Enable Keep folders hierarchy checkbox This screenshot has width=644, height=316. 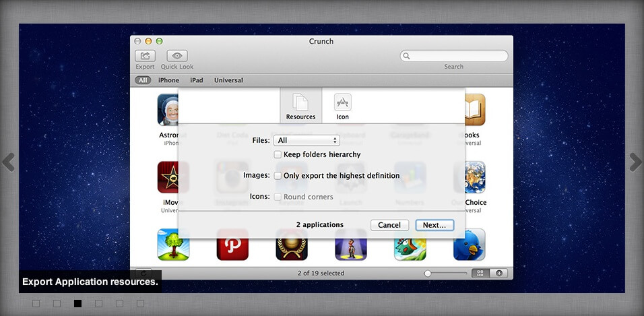[278, 154]
